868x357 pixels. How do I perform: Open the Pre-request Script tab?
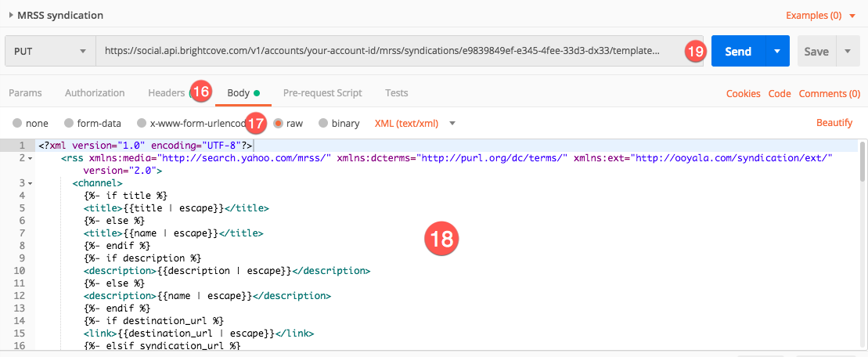point(322,93)
